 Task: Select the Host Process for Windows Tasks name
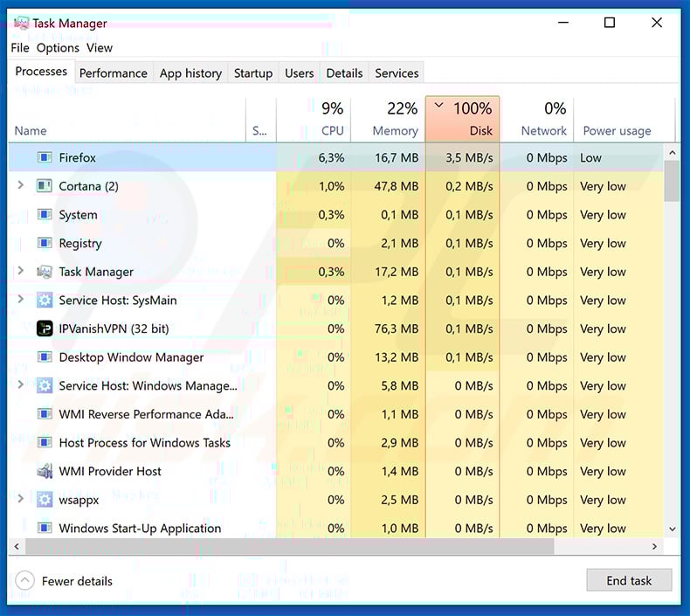pyautogui.click(x=144, y=442)
